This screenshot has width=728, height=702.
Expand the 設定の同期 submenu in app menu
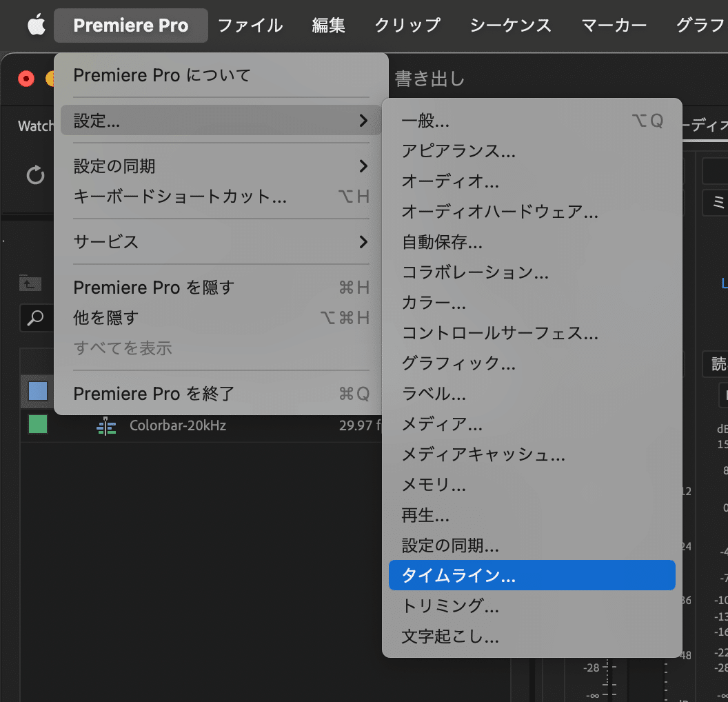[363, 166]
